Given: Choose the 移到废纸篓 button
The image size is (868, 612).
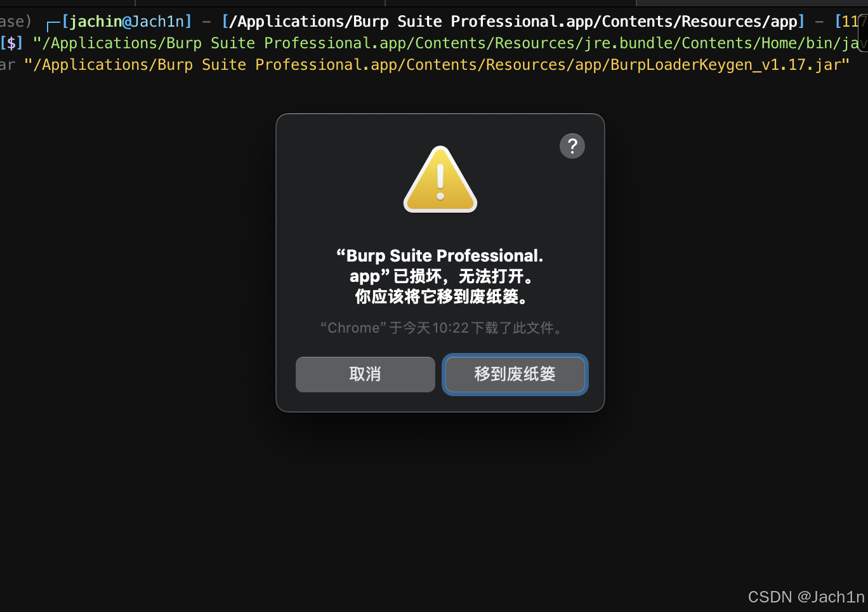Looking at the screenshot, I should click(x=515, y=374).
